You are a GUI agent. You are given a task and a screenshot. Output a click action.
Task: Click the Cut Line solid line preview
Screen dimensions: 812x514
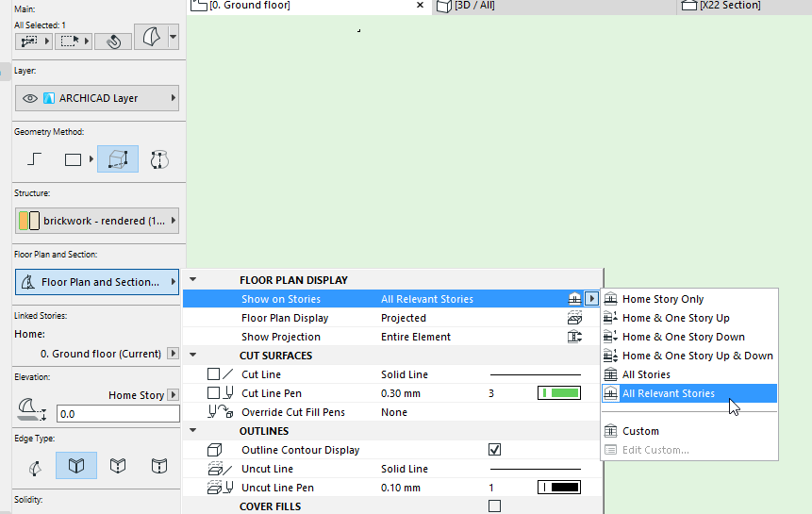[x=536, y=374]
